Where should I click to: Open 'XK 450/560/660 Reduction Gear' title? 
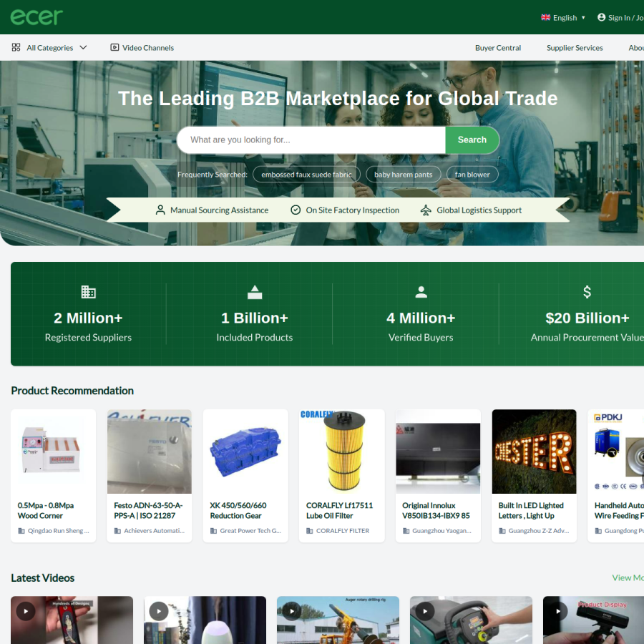click(238, 510)
